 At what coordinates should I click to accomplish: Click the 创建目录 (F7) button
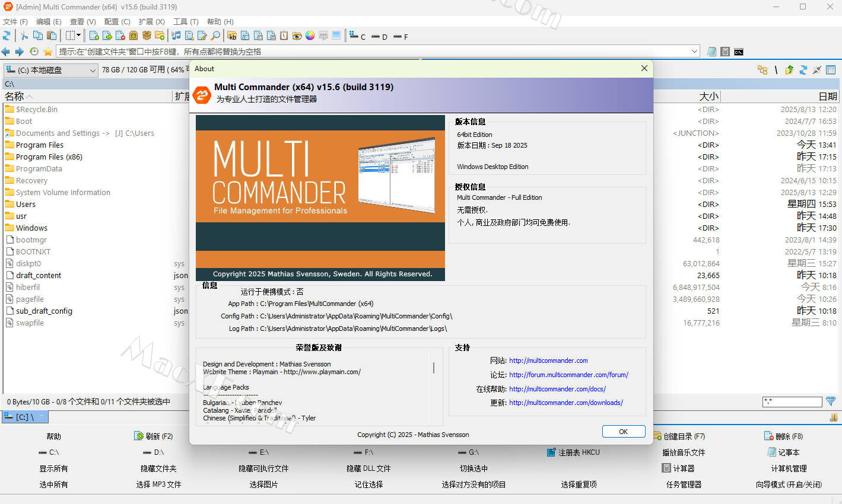tap(679, 436)
